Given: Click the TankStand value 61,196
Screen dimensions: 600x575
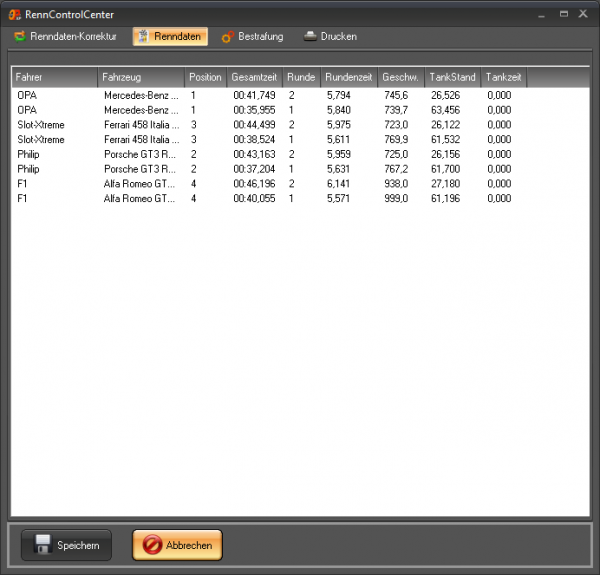Looking at the screenshot, I should (x=445, y=199).
